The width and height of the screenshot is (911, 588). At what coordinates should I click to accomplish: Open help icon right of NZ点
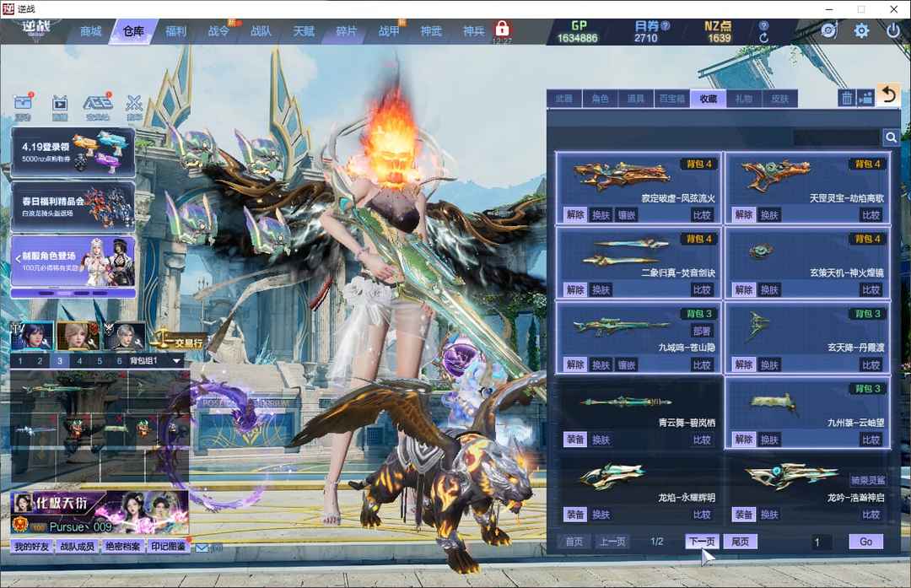point(764,25)
